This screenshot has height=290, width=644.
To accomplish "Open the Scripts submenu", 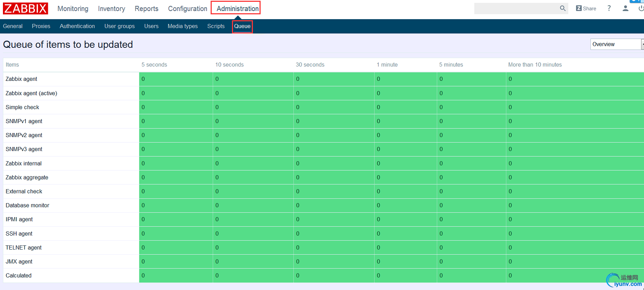I will (216, 26).
